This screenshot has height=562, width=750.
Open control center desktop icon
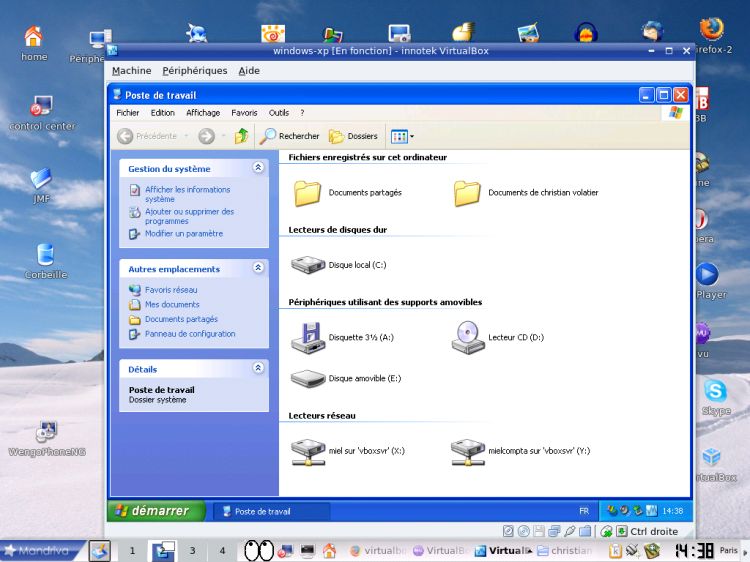click(x=42, y=113)
